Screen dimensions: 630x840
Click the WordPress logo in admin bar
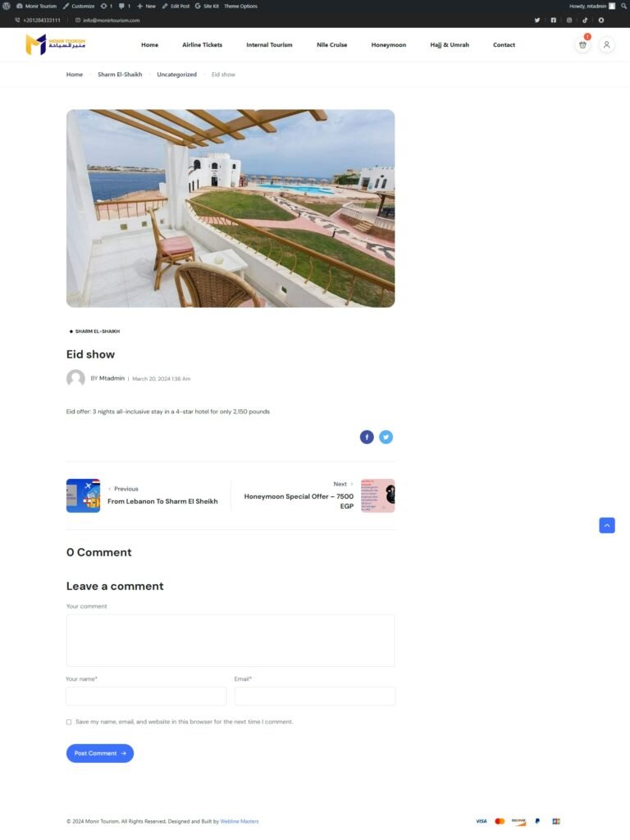(x=7, y=6)
